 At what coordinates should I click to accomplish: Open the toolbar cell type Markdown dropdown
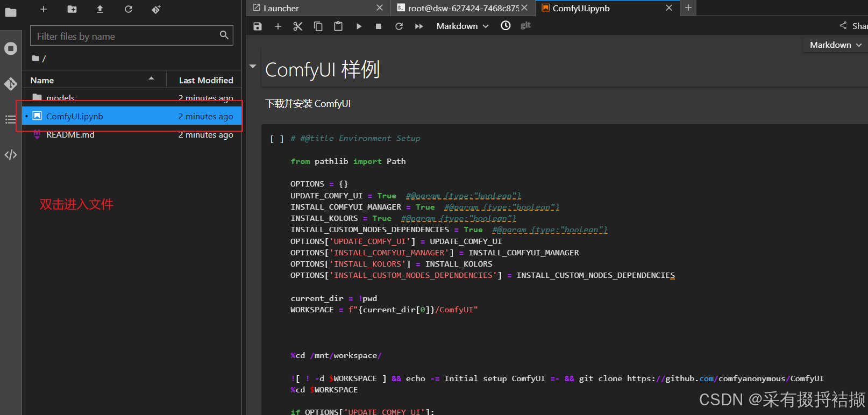point(463,26)
